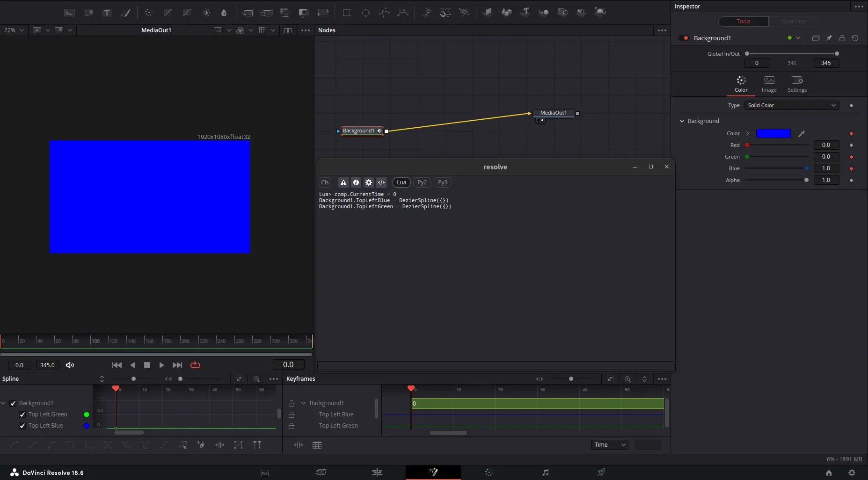Open Project Settings gear in bottom bar
Image resolution: width=868 pixels, height=480 pixels.
pos(852,473)
